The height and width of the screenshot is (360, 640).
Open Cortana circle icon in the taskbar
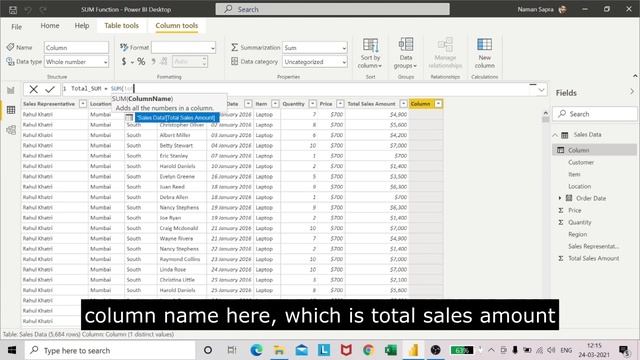click(208, 350)
